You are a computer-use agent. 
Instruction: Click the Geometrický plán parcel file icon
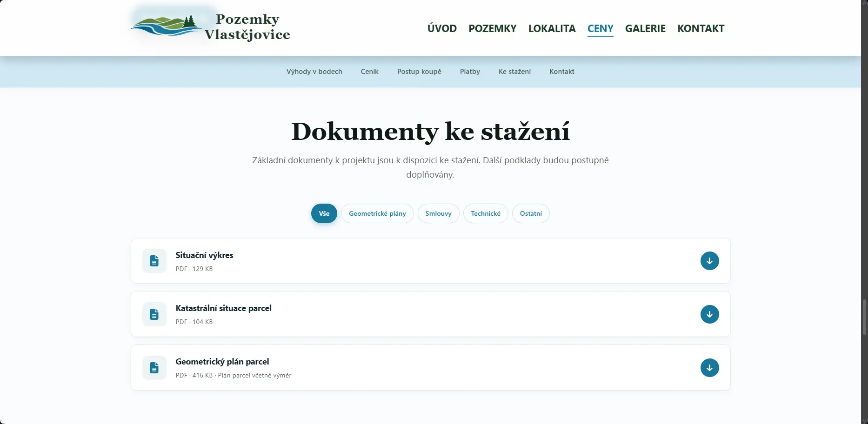[x=154, y=367]
